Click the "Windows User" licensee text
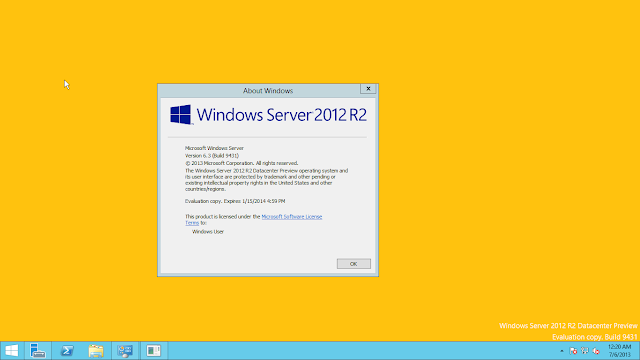This screenshot has height=360, width=640. click(x=208, y=232)
